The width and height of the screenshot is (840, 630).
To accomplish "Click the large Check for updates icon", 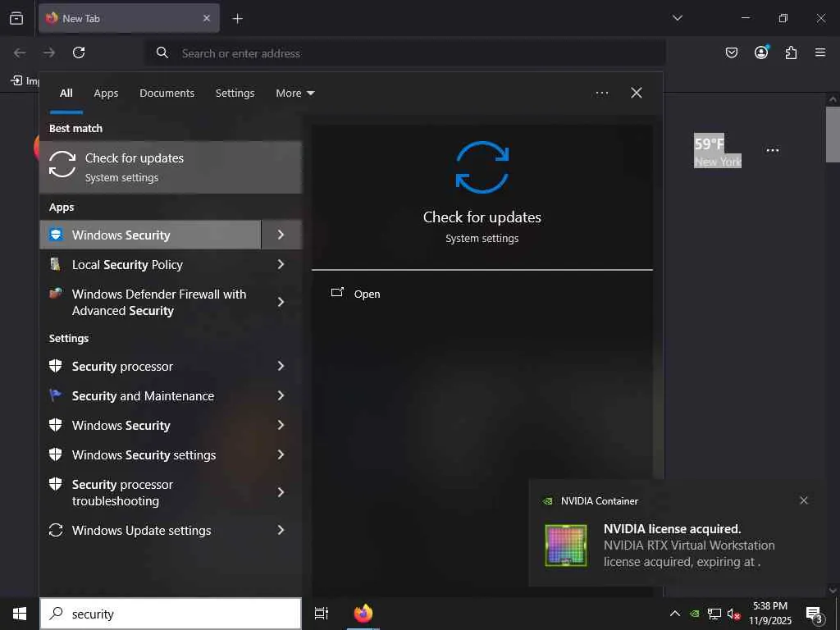I will (x=482, y=167).
